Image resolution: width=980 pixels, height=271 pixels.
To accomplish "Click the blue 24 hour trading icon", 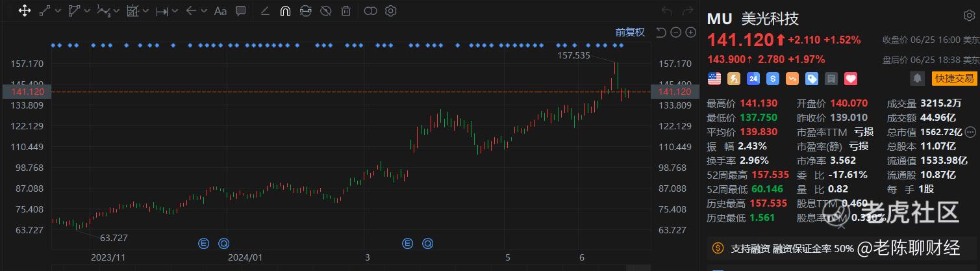I will 753,79.
